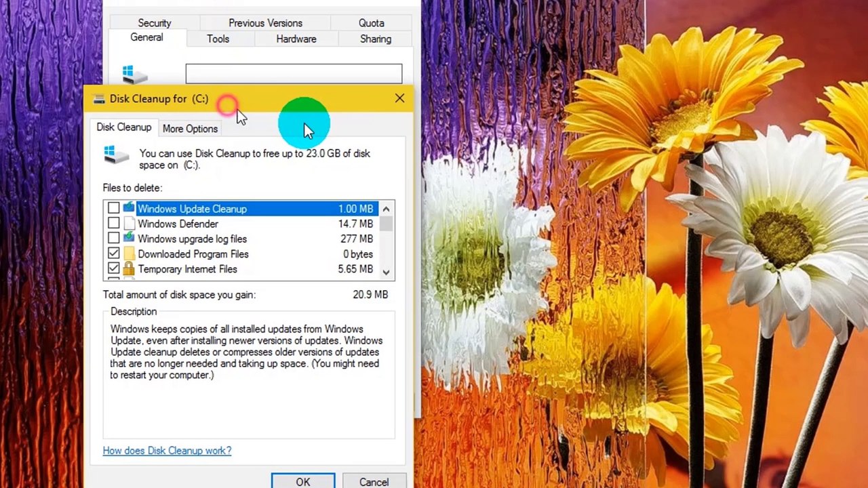The height and width of the screenshot is (488, 868).
Task: Open the Hardware tab in Properties window
Action: [x=296, y=39]
